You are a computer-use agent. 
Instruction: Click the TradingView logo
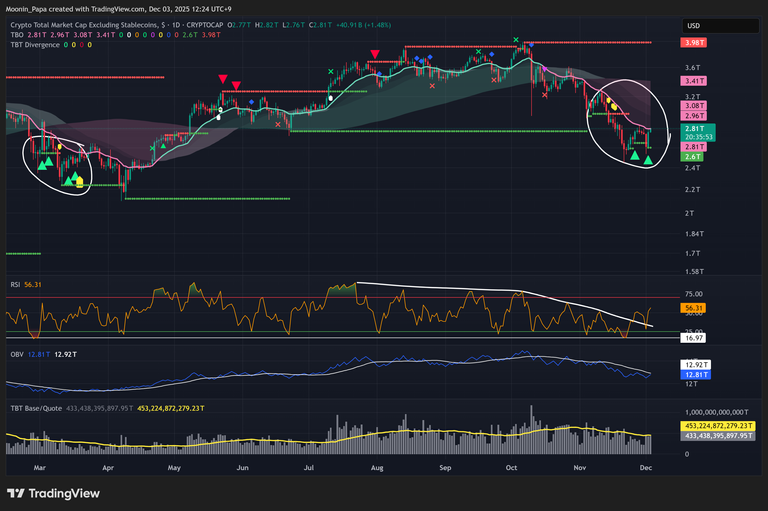coord(50,493)
